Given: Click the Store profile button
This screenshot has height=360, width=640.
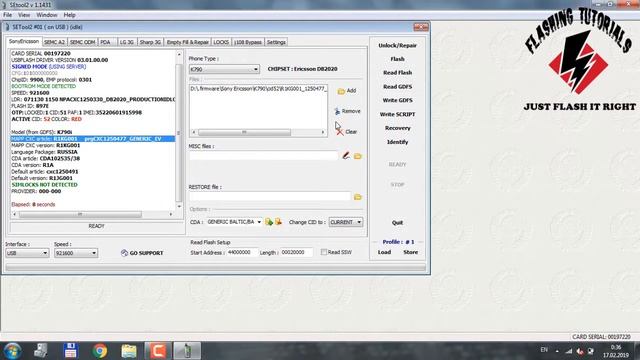Looking at the screenshot, I should 410,252.
